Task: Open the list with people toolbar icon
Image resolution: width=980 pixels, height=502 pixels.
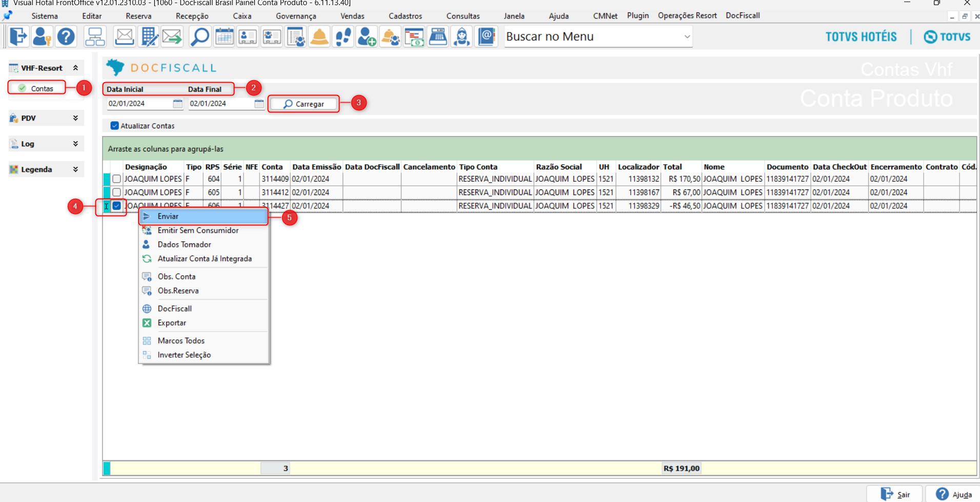Action: point(296,36)
